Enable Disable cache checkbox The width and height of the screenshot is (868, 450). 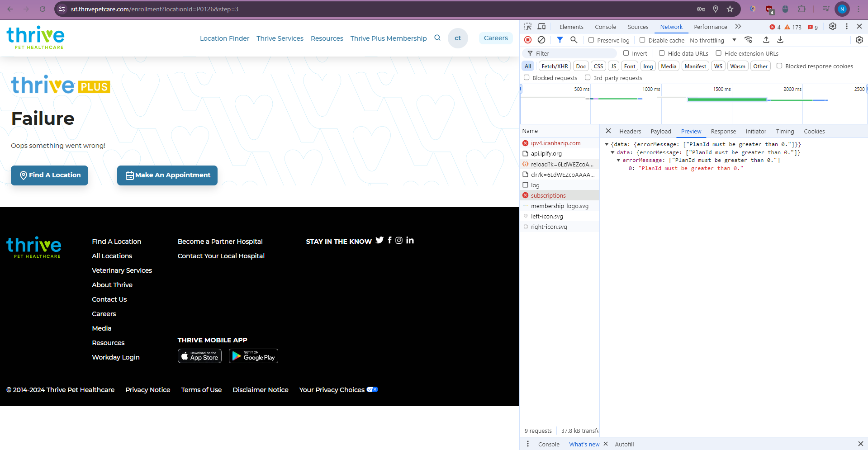pos(642,40)
